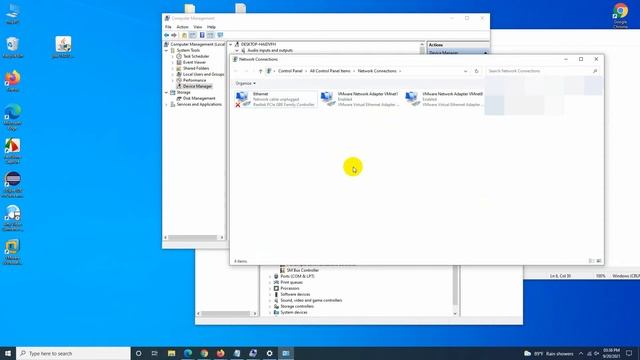Viewport: 640px width, 360px height.
Task: Click the Search Network Connections field
Action: 543,71
